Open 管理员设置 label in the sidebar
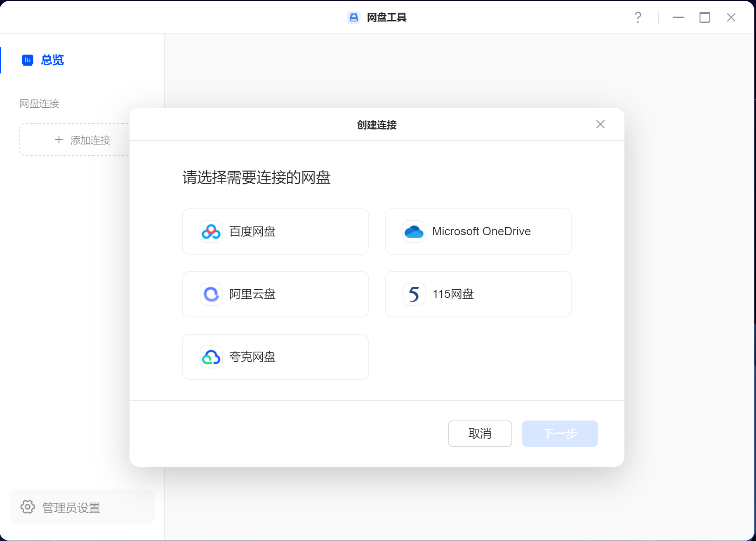Screen dimensions: 756x541 point(71,508)
